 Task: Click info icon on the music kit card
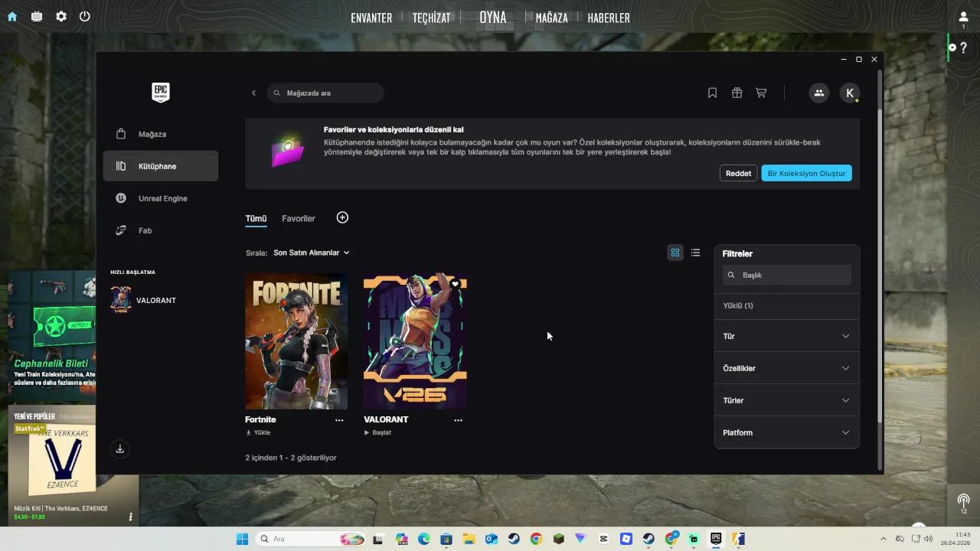pyautogui.click(x=130, y=517)
